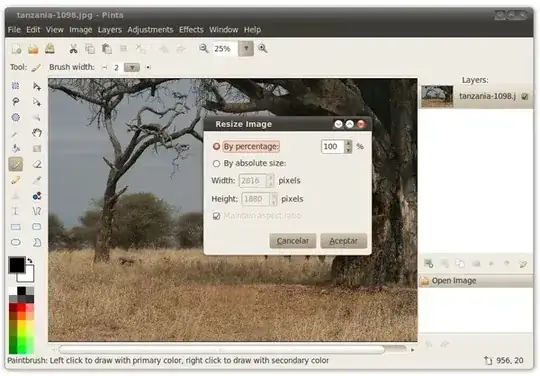Open the zoom level dropdown
Screen dimensions: 540x376
click(x=246, y=49)
